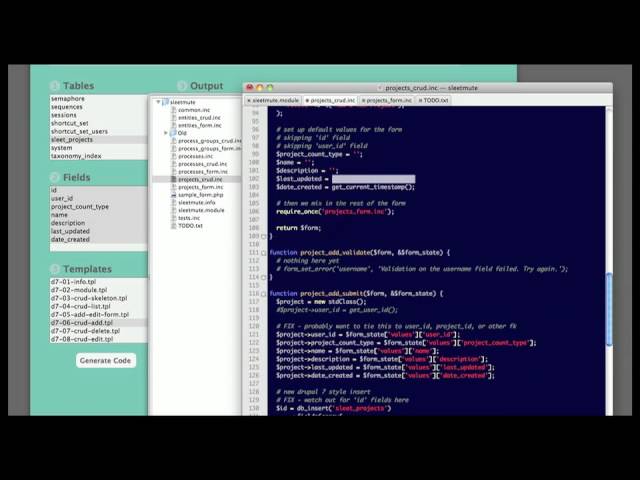The image size is (640, 480).
Task: Click the number icon beside Templates heading
Action: click(56, 269)
